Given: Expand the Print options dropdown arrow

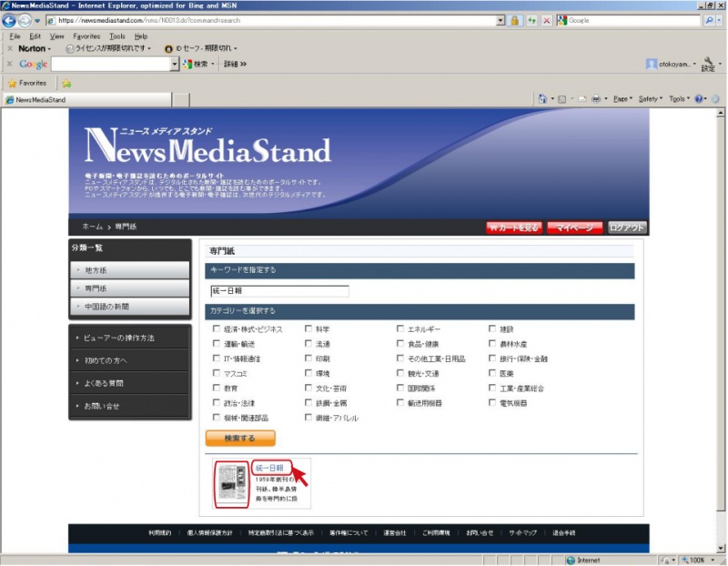Looking at the screenshot, I should [606, 99].
